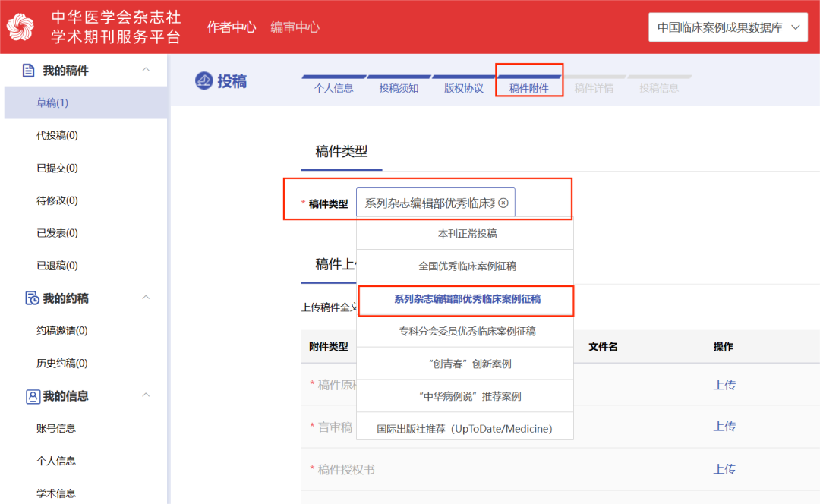
Task: Open 历史约稿(0) in the sidebar
Action: (61, 363)
